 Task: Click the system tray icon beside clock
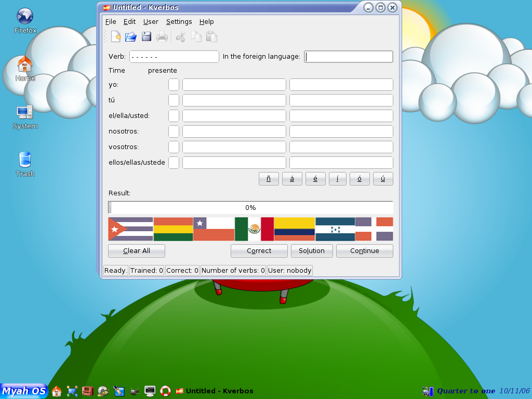coord(428,391)
